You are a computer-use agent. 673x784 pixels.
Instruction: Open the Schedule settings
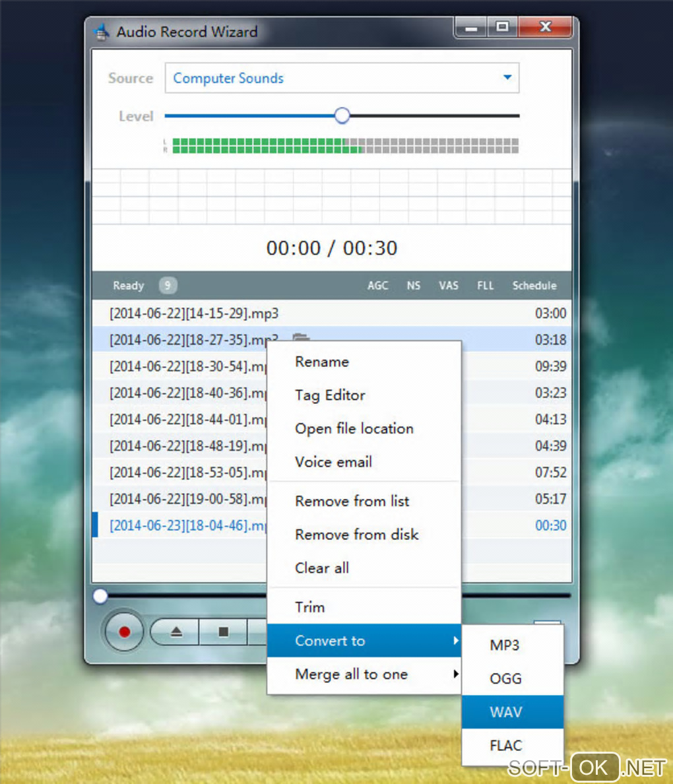pyautogui.click(x=534, y=286)
